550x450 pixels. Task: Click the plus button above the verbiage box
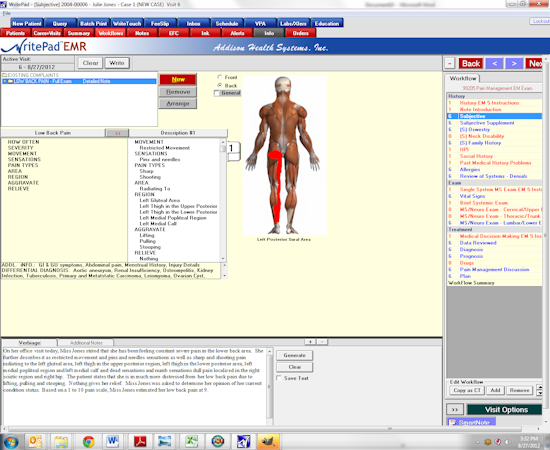click(x=310, y=341)
